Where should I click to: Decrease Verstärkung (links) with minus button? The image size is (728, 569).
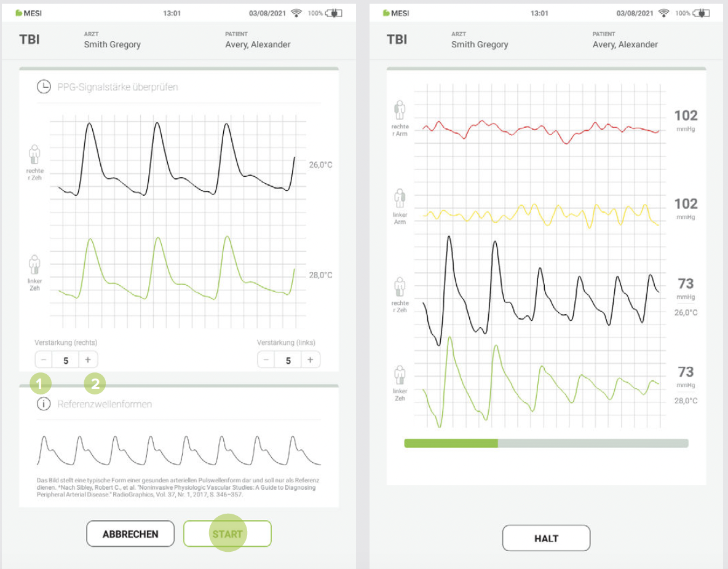click(266, 359)
